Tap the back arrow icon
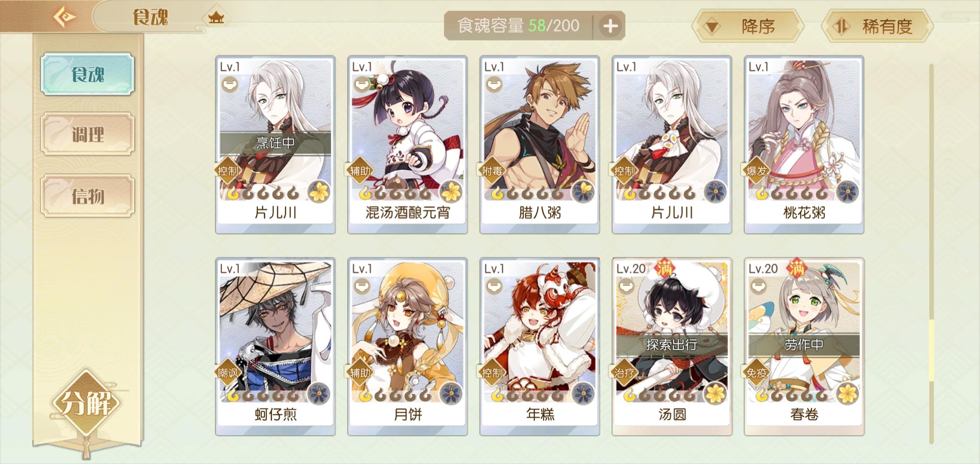This screenshot has width=980, height=464. [64, 17]
